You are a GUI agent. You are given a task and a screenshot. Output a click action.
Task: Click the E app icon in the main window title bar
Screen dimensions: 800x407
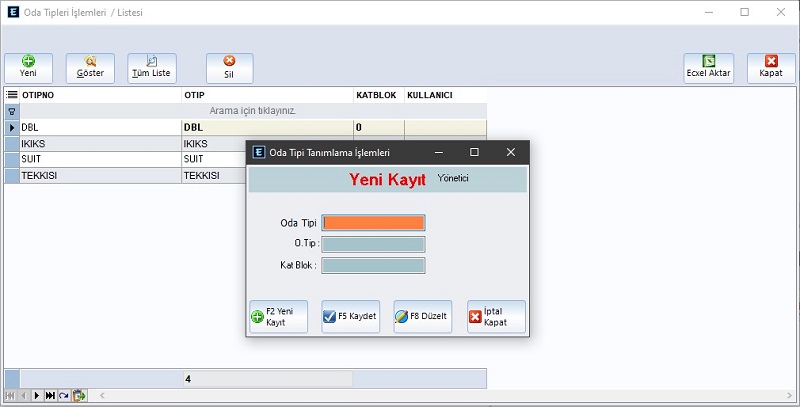click(x=13, y=12)
